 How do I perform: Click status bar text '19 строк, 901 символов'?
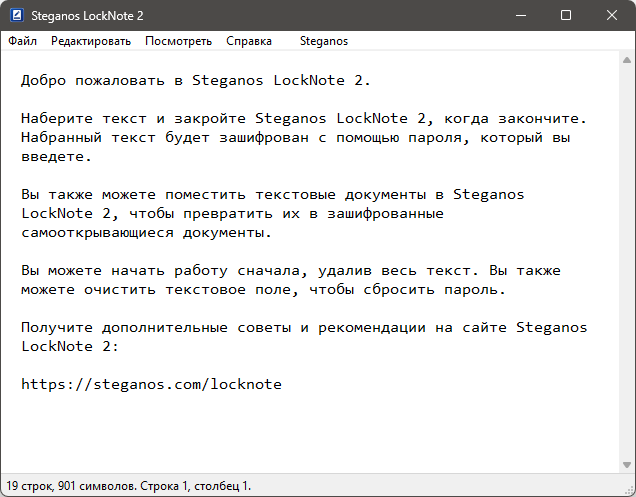coord(71,486)
